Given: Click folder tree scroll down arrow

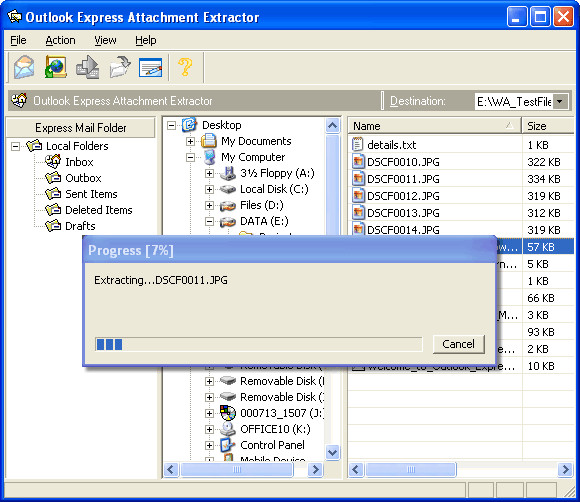Looking at the screenshot, I should tap(333, 452).
